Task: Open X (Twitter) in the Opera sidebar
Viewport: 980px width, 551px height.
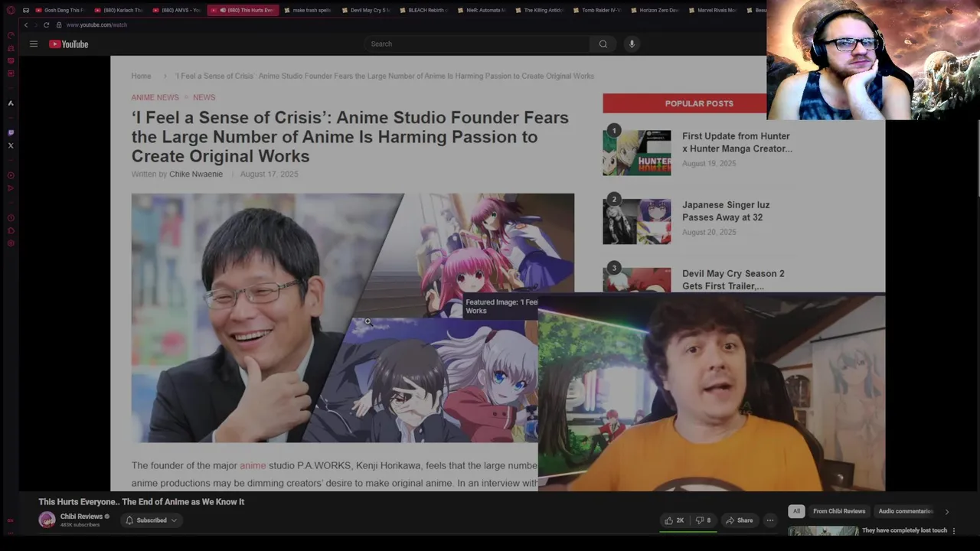Action: coord(11,145)
